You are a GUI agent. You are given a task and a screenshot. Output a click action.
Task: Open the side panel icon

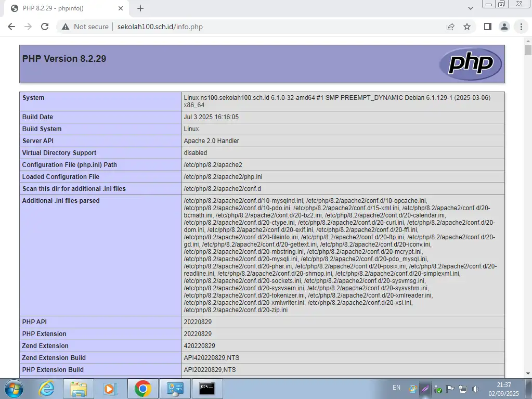[x=488, y=27]
